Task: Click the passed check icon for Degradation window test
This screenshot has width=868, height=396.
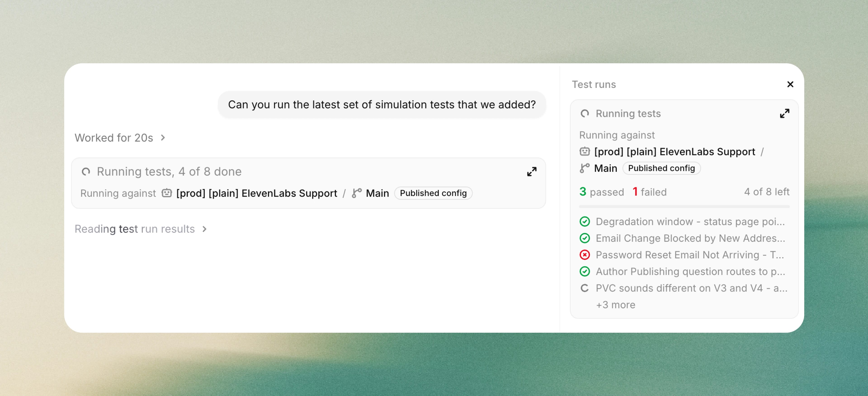Action: click(x=585, y=222)
